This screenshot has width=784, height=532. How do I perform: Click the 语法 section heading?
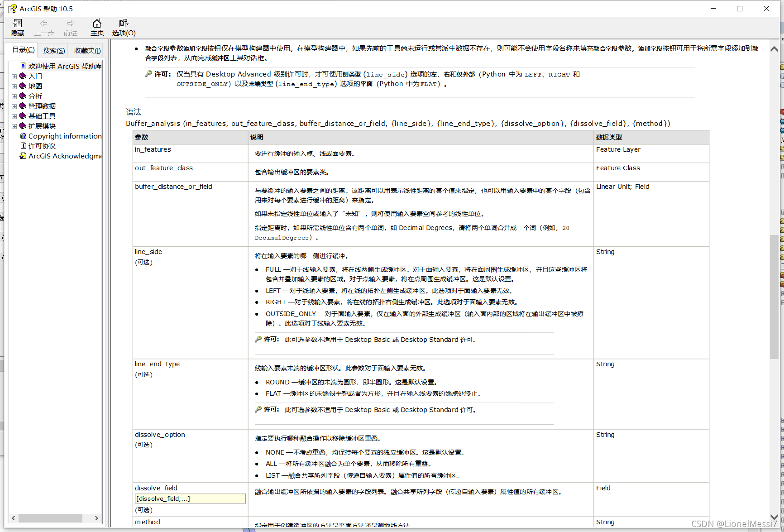coord(134,112)
